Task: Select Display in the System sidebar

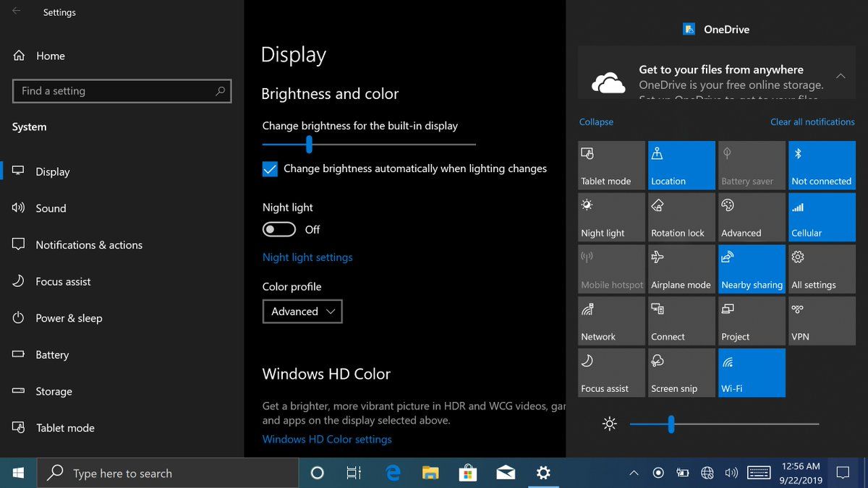Action: coord(122,172)
